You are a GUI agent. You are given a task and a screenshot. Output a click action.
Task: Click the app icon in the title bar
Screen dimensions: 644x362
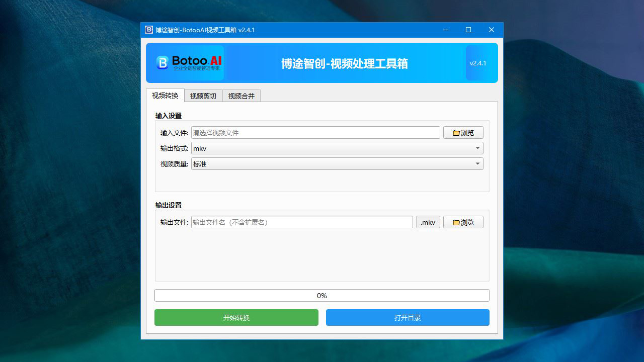pos(148,30)
